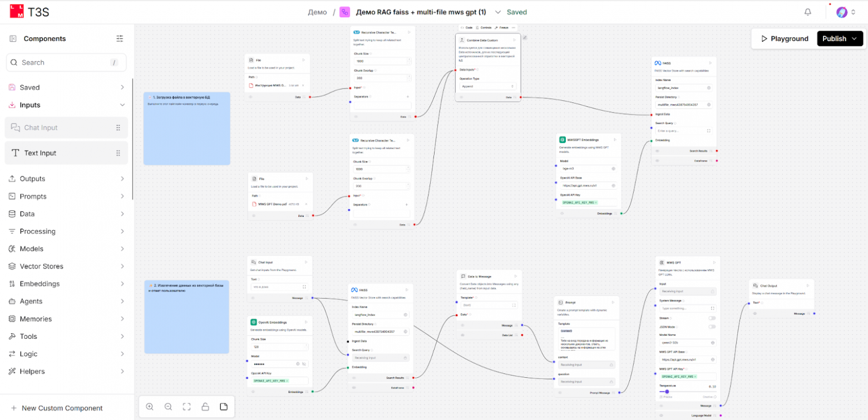Run the MWS GPT node
868x420 pixels.
coord(714,262)
